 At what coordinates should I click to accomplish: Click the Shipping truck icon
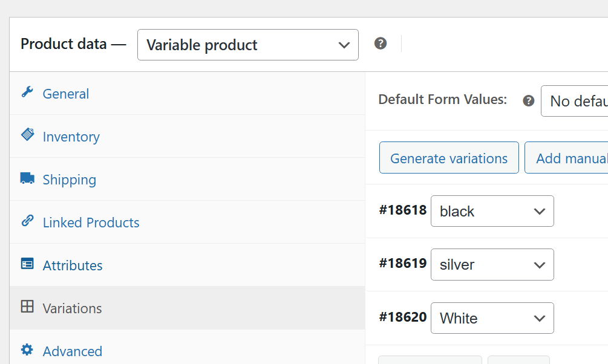click(x=27, y=178)
